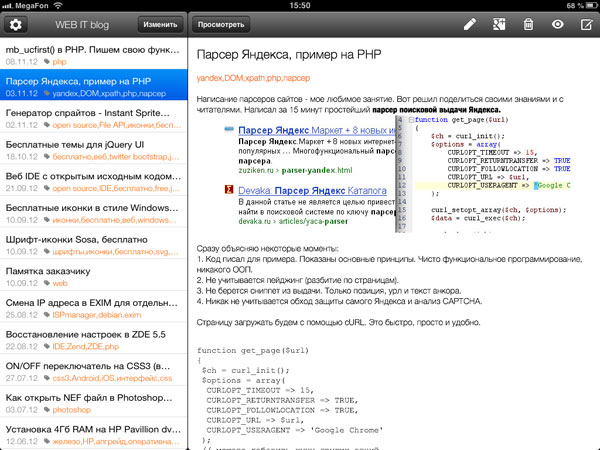This screenshot has width=600, height=450.
Task: Open post Шрифт-иконки Sosa, бесплатно
Action: (94, 243)
